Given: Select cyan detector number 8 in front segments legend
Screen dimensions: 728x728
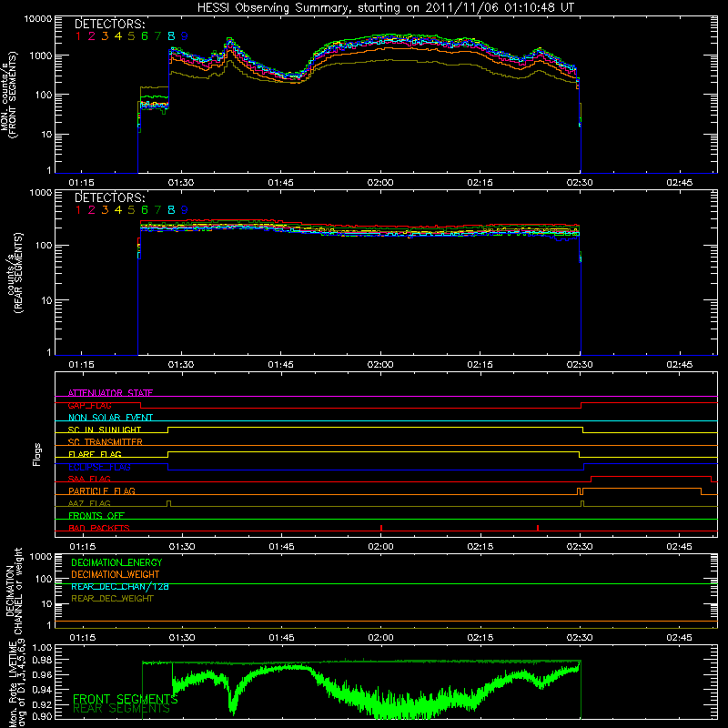Looking at the screenshot, I should [171, 36].
